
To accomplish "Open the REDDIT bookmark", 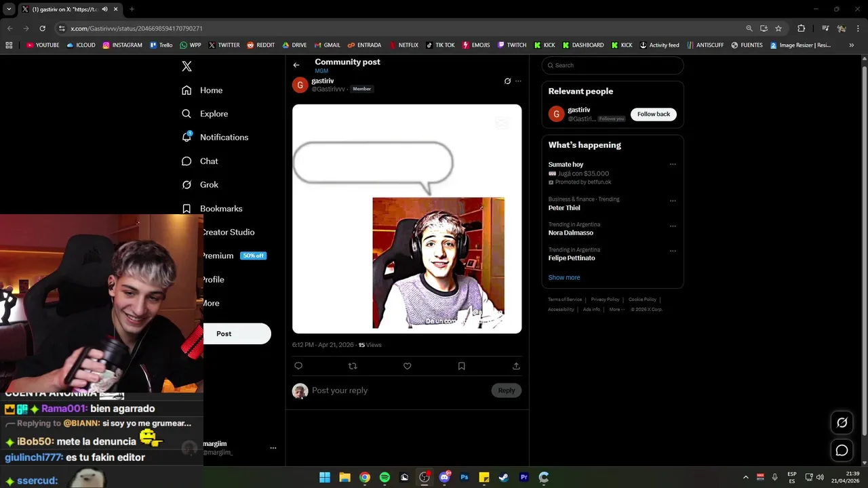I will (x=260, y=45).
